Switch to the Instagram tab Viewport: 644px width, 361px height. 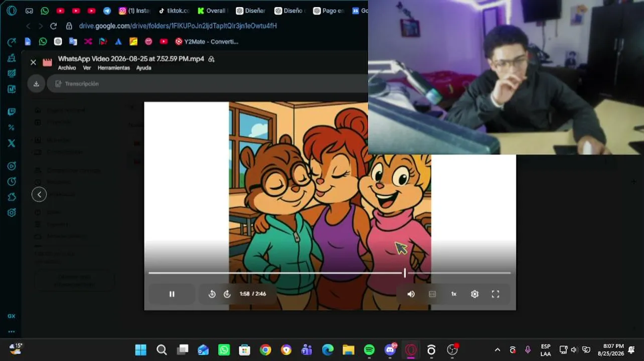click(x=134, y=11)
